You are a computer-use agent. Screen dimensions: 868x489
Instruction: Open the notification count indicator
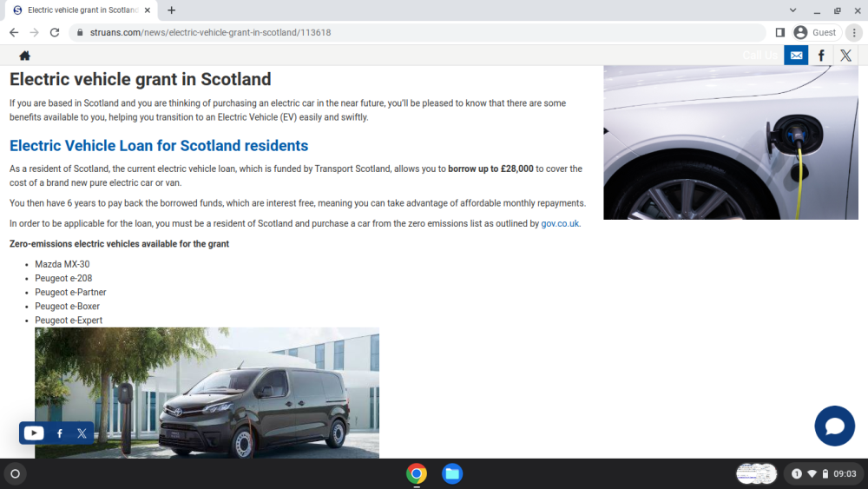tap(797, 473)
